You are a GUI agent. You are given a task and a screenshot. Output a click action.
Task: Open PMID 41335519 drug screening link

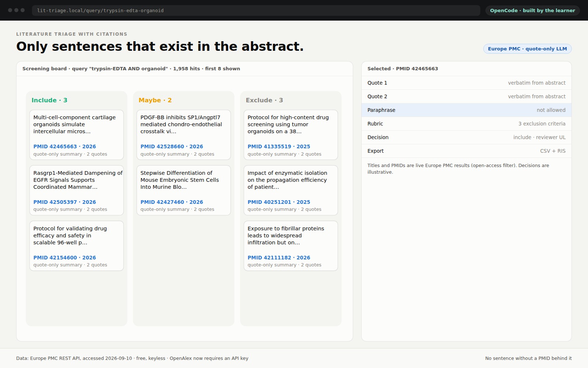tap(279, 146)
